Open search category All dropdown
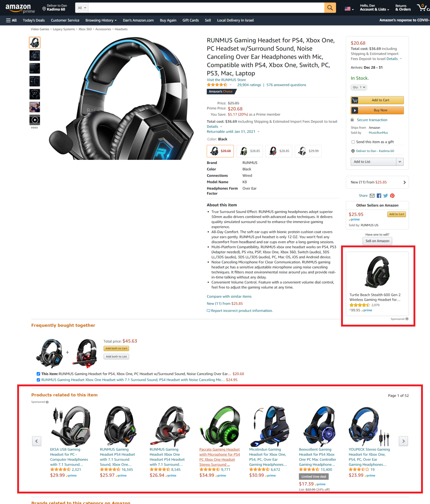The image size is (430, 504). 82,8
